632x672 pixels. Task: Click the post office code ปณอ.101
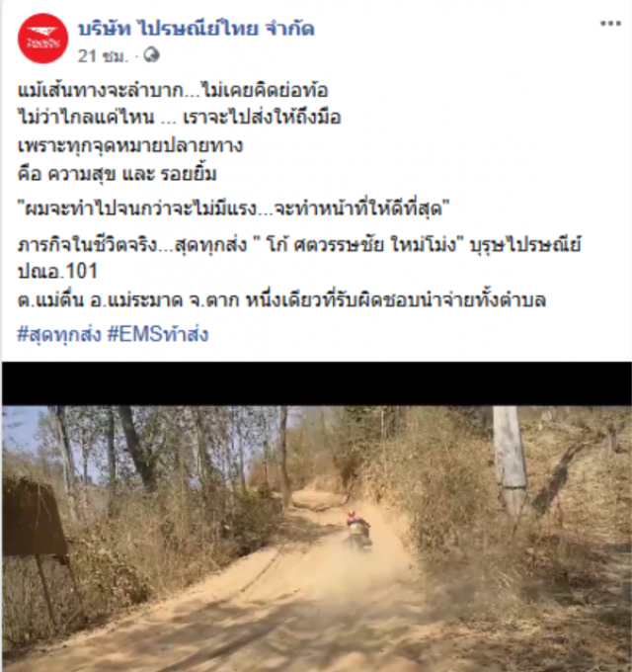[58, 272]
